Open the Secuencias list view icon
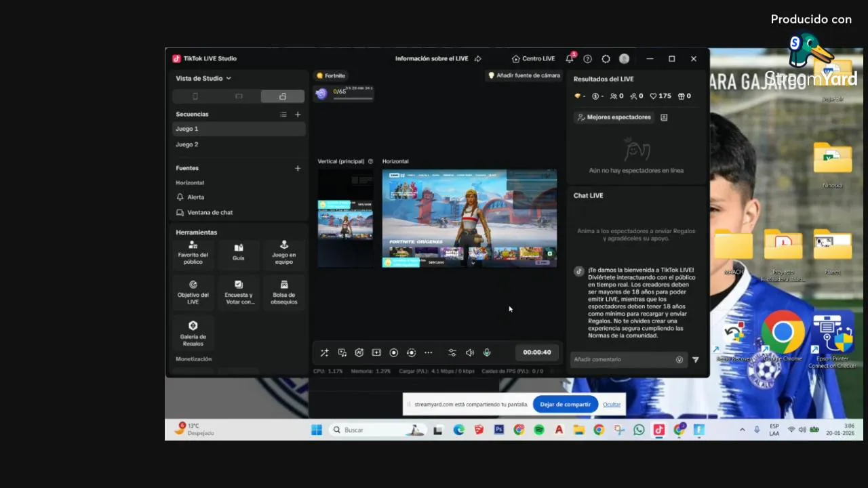This screenshot has width=868, height=488. [x=283, y=115]
